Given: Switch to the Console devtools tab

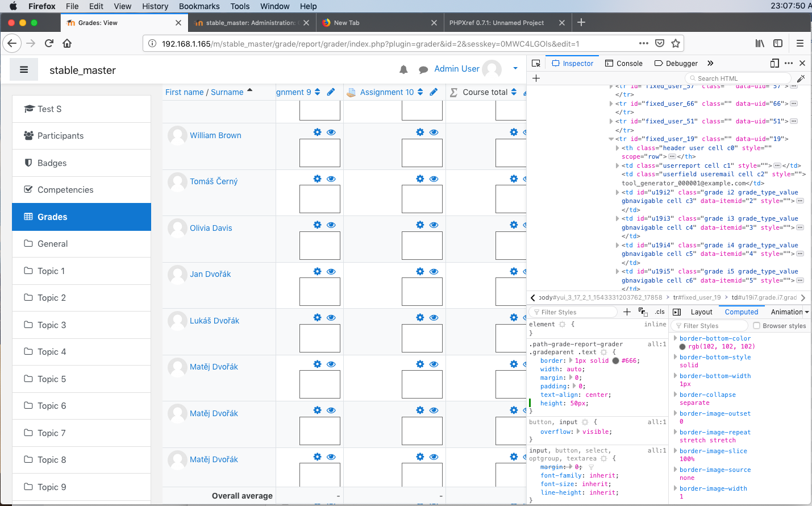Looking at the screenshot, I should pyautogui.click(x=624, y=63).
